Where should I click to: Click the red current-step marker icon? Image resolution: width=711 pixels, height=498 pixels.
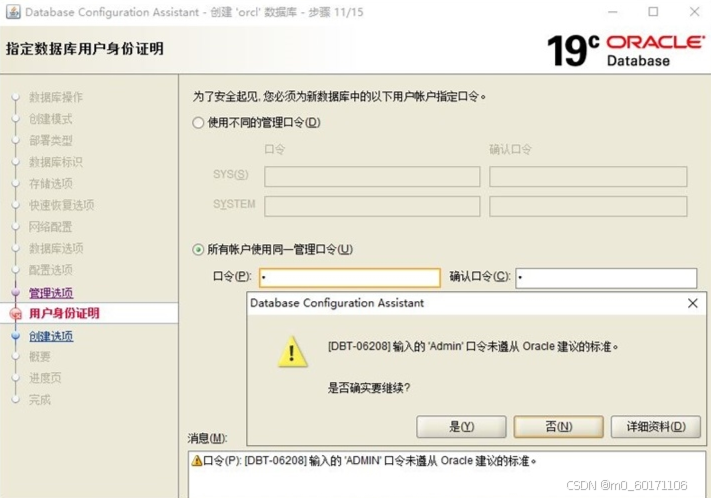[x=16, y=313]
